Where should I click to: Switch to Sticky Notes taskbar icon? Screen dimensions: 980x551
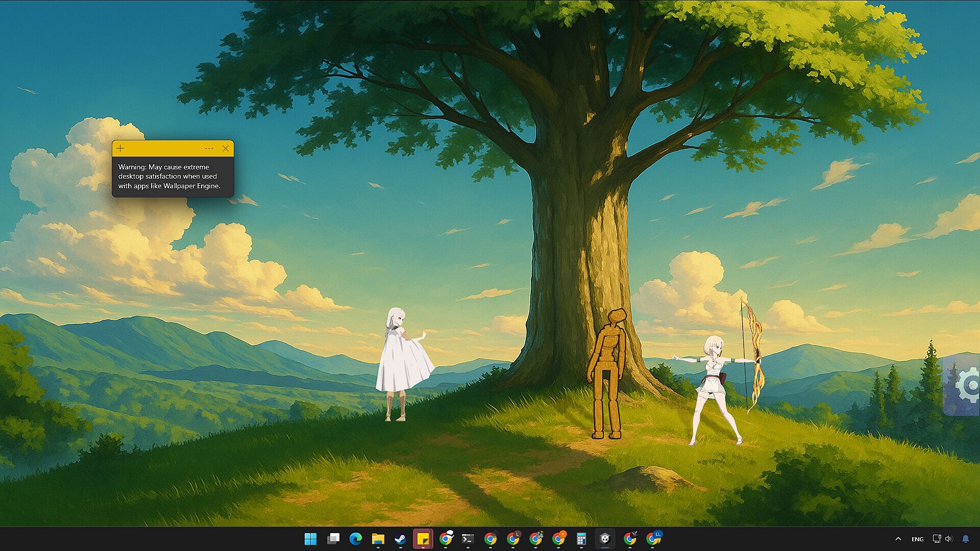coord(423,539)
